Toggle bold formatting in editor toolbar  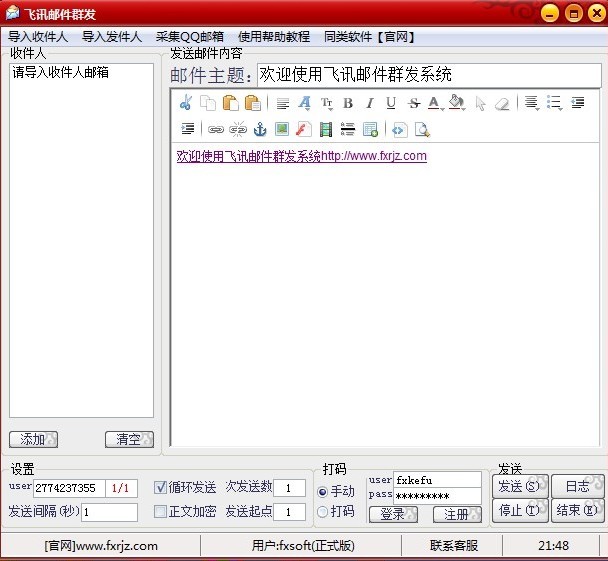coord(348,103)
